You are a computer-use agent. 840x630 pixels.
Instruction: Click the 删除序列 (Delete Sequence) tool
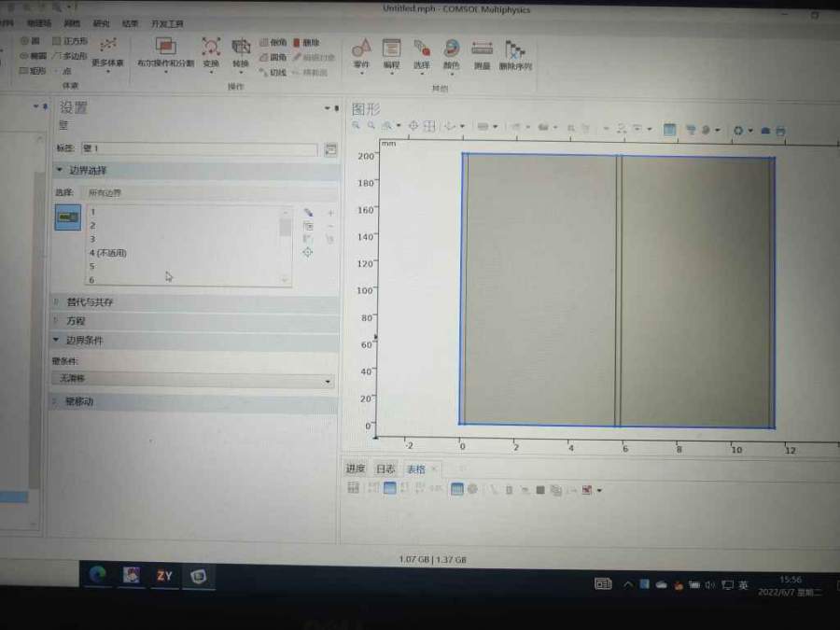[515, 53]
